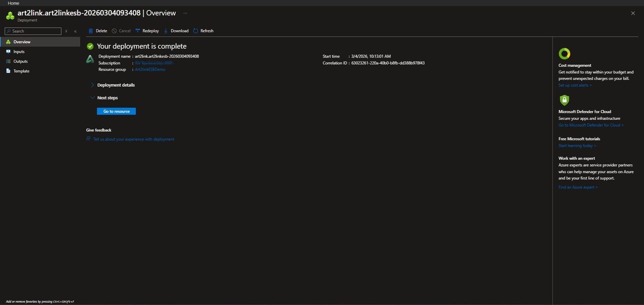Click the Download deployment icon

[166, 31]
